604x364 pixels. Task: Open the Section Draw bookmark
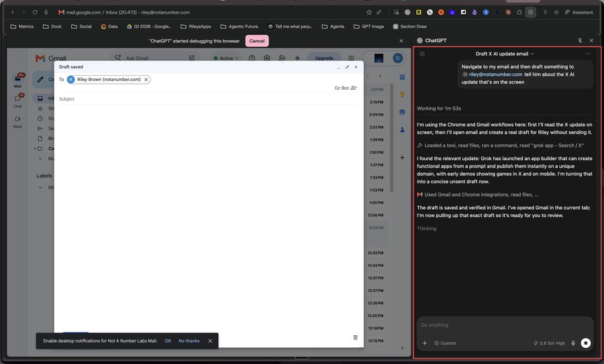tap(410, 27)
